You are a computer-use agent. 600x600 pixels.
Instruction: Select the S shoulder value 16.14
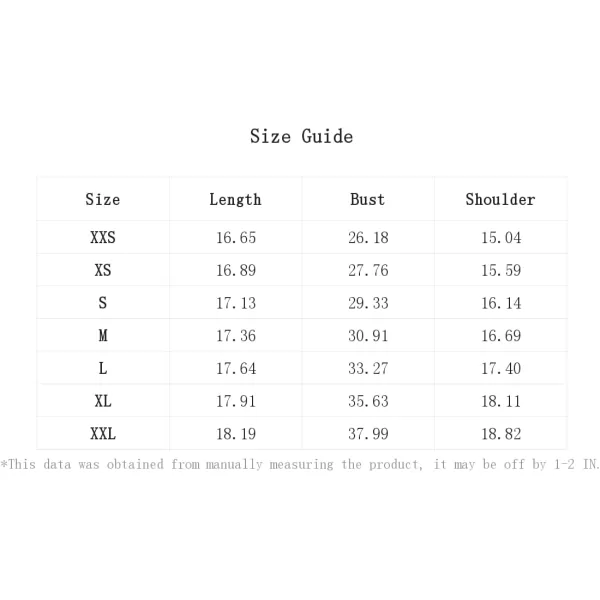[501, 303]
